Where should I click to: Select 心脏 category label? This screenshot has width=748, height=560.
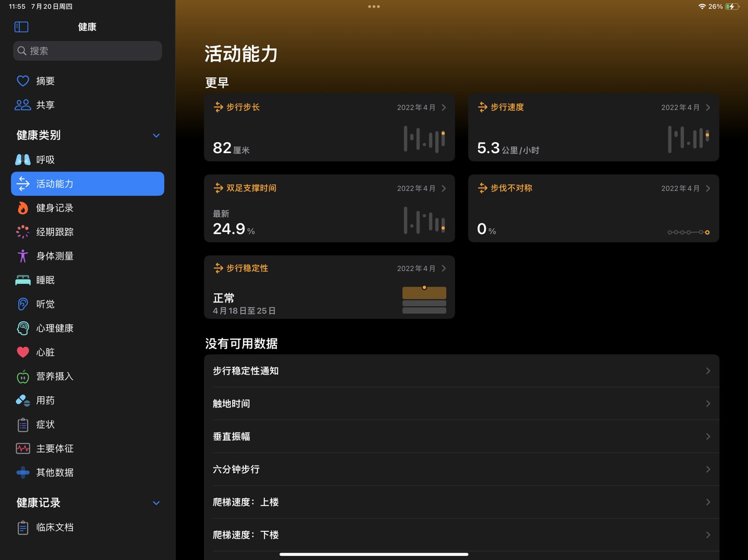point(45,352)
